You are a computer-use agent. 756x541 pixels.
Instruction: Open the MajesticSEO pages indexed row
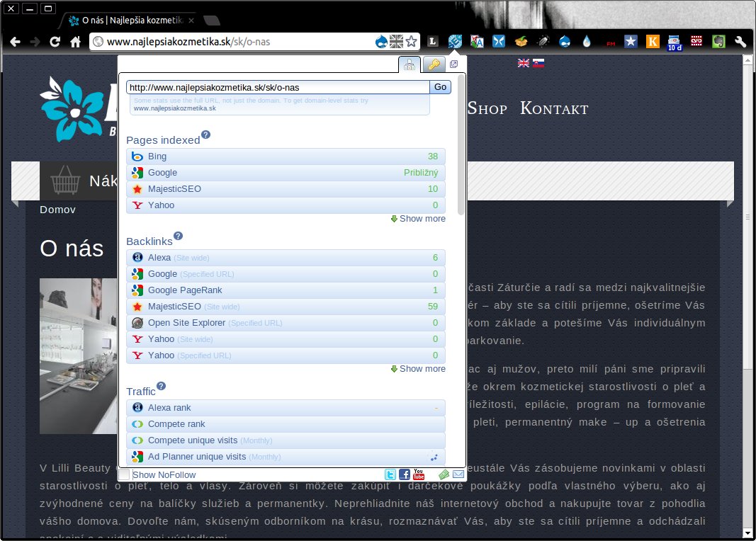click(x=286, y=189)
